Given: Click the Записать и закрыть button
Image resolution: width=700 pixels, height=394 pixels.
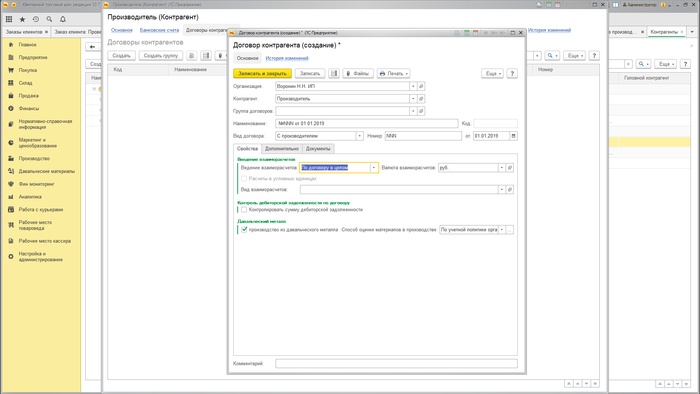Looking at the screenshot, I should [x=262, y=73].
